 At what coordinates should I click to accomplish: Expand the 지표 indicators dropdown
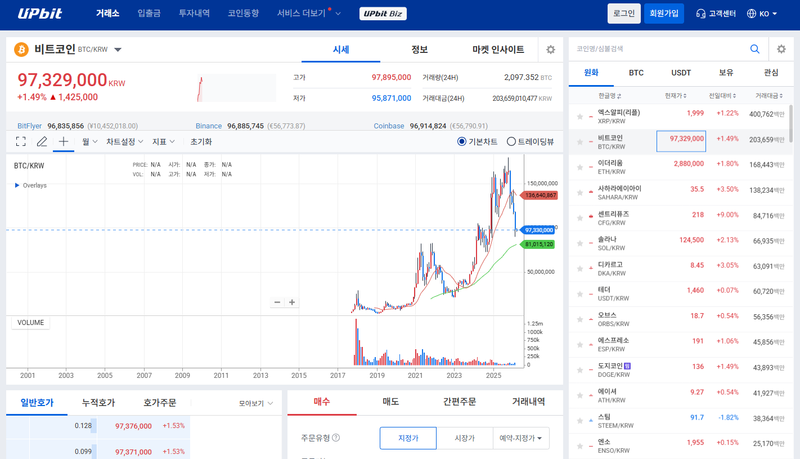click(x=163, y=142)
